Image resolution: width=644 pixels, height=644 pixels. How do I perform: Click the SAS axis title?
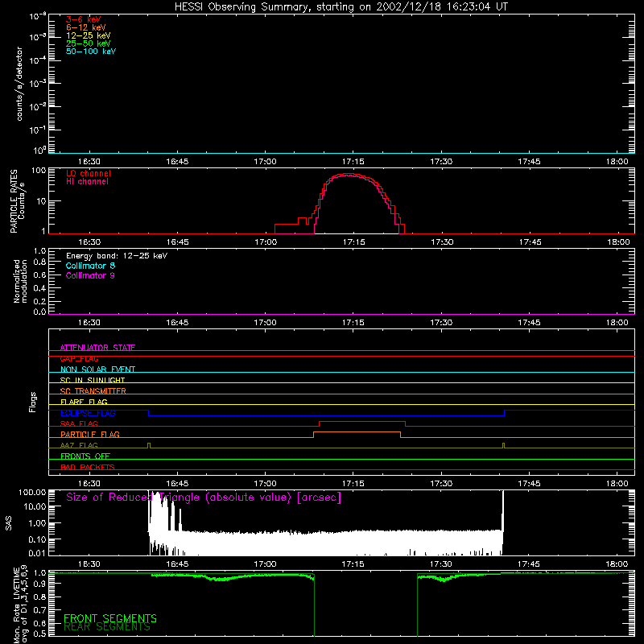coord(8,523)
